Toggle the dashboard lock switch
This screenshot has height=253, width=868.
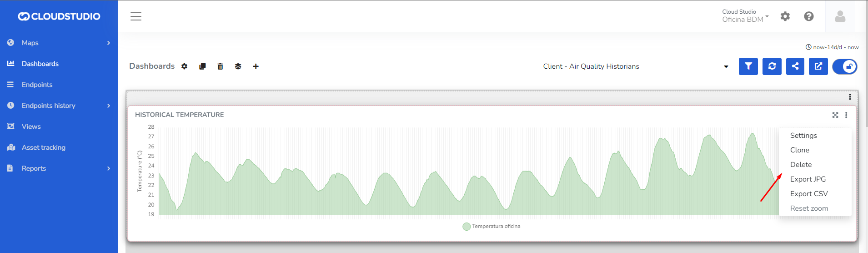845,66
